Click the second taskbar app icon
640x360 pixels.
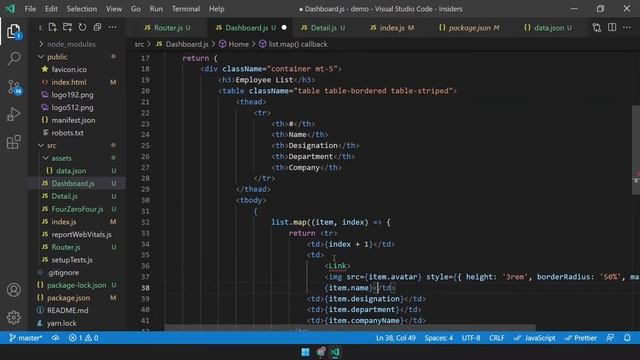(320, 352)
